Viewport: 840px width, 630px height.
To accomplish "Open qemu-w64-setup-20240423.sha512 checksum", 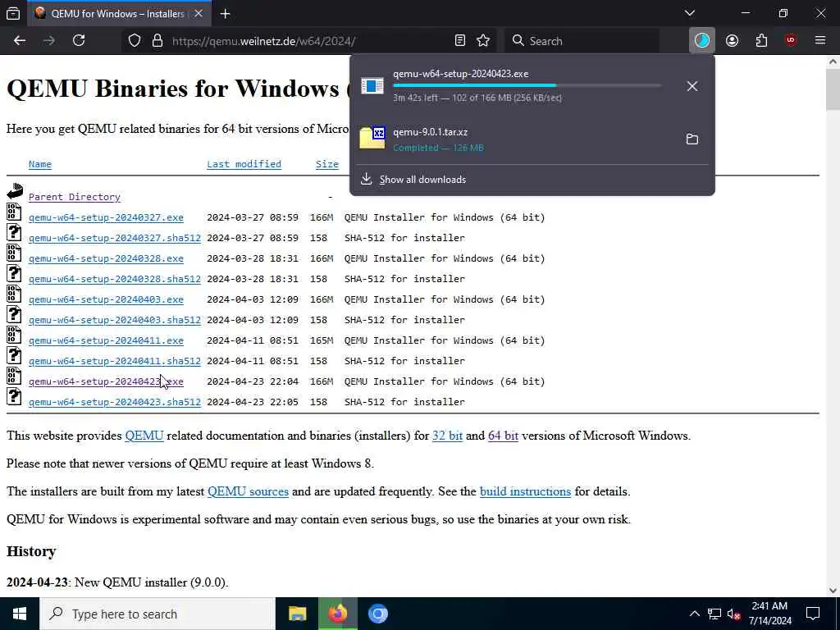I will point(115,402).
